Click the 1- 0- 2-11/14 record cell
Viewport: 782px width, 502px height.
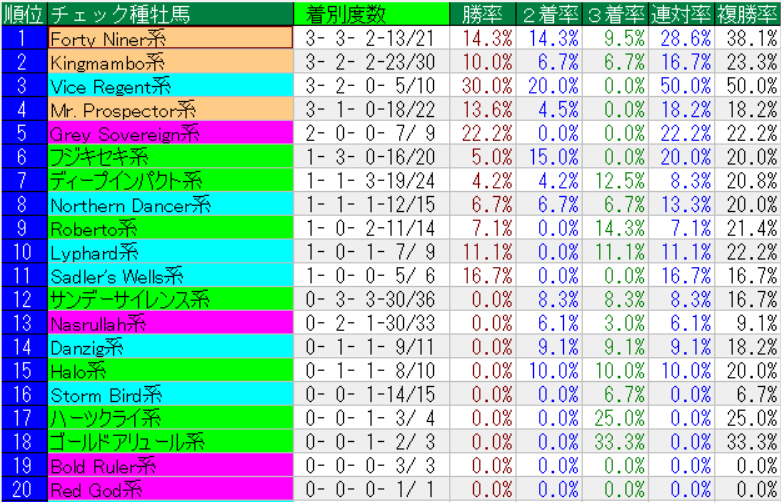coord(372,228)
